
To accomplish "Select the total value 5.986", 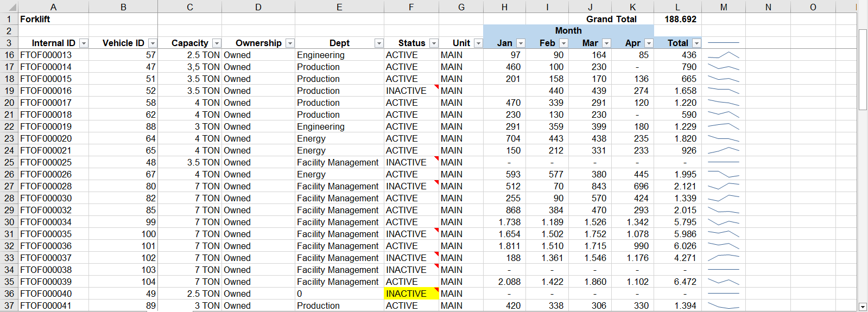I will pyautogui.click(x=677, y=234).
